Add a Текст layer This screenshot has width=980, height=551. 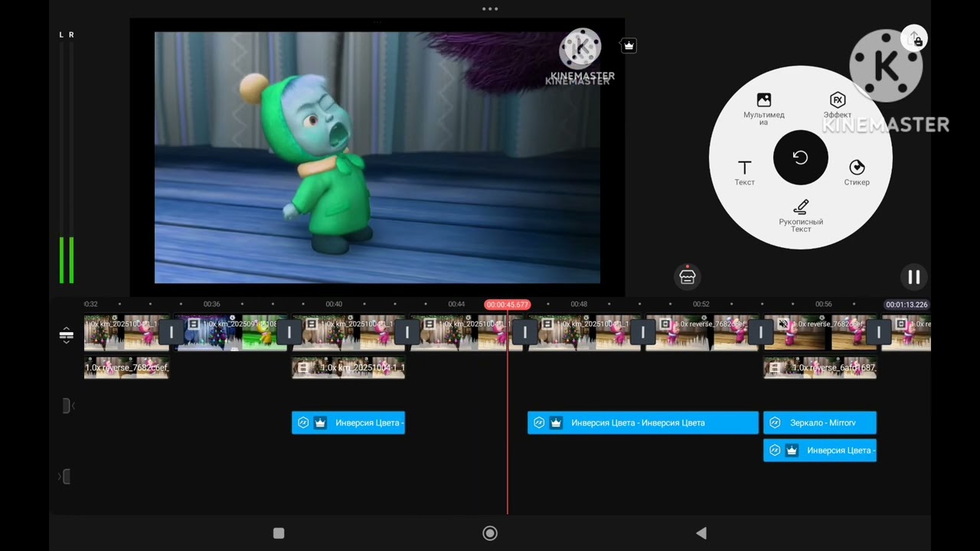pyautogui.click(x=744, y=173)
